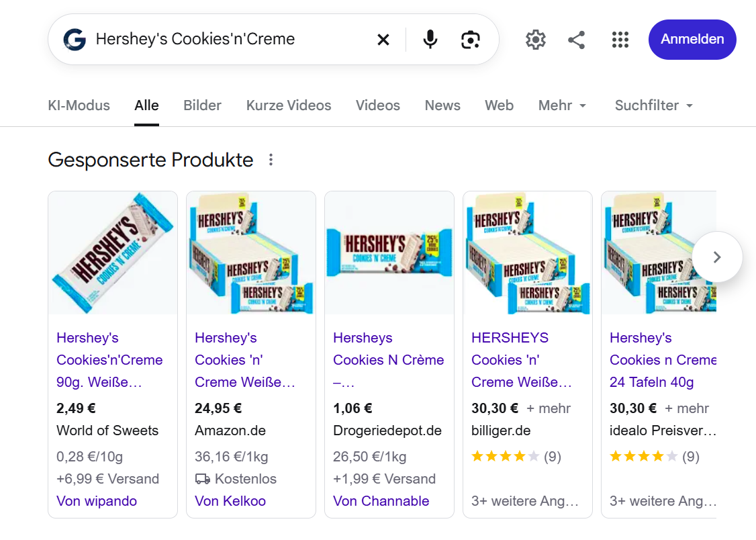Clear the search query with X

(x=383, y=40)
